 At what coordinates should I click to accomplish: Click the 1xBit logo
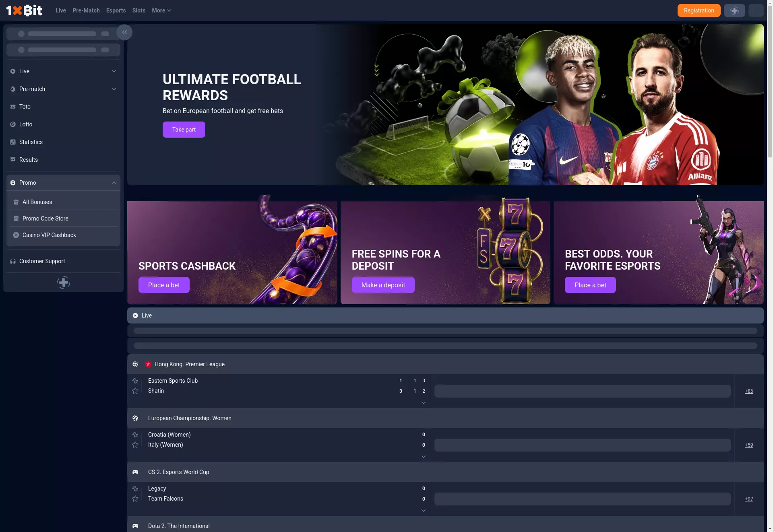[24, 10]
